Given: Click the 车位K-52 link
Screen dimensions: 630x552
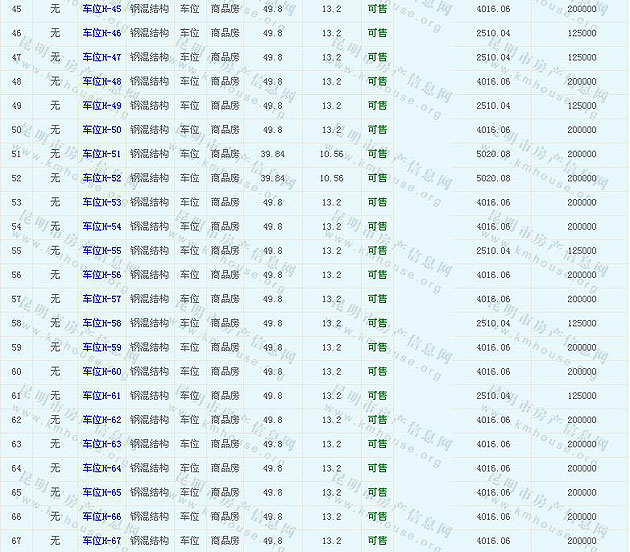Looking at the screenshot, I should (x=101, y=178).
